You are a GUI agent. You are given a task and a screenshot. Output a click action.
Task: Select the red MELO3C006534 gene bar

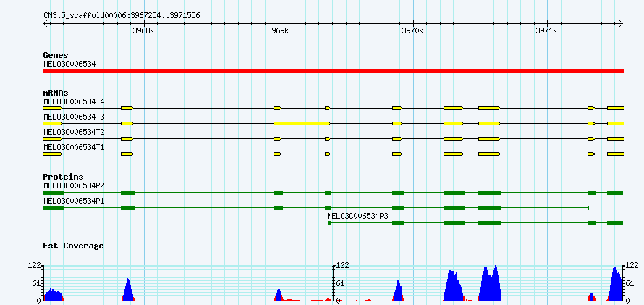click(x=333, y=71)
